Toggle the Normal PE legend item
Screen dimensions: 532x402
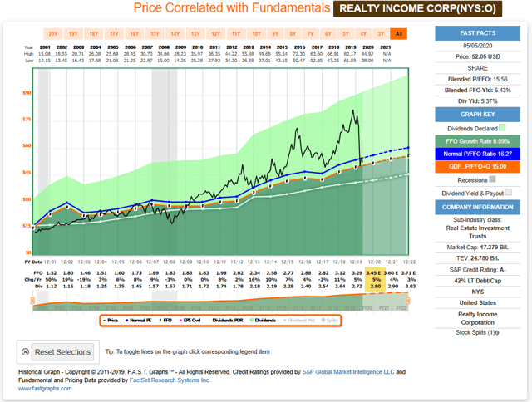coord(139,321)
